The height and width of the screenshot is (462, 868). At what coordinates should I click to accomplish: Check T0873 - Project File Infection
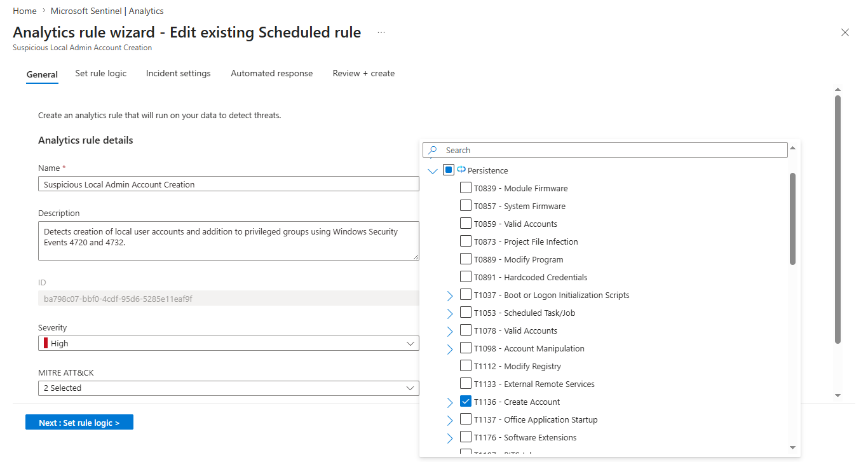(x=466, y=241)
